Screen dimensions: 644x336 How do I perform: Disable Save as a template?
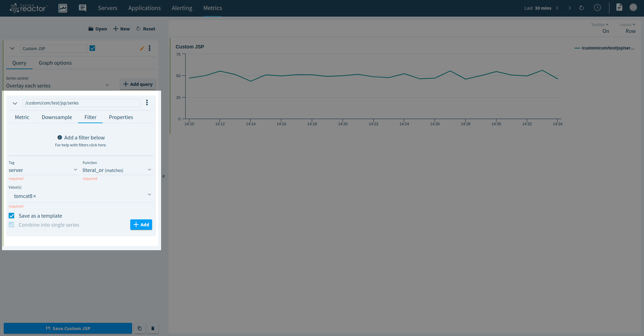pyautogui.click(x=11, y=216)
